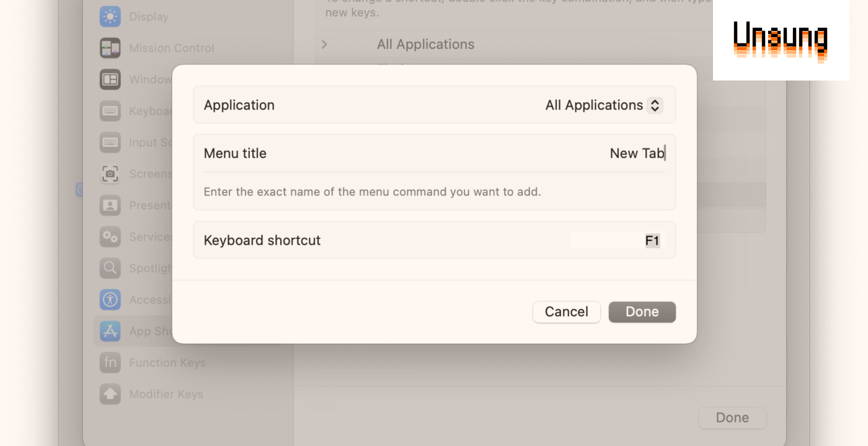Focus the Keyboard shortcut field showing F1
The image size is (868, 446).
pos(617,240)
